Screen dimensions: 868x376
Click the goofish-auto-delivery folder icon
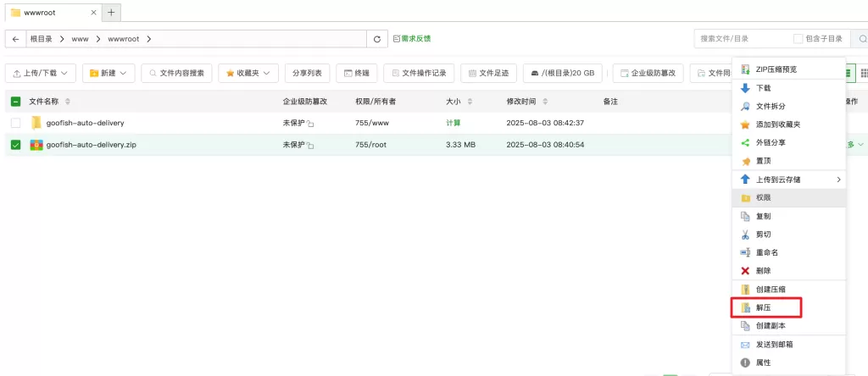36,123
